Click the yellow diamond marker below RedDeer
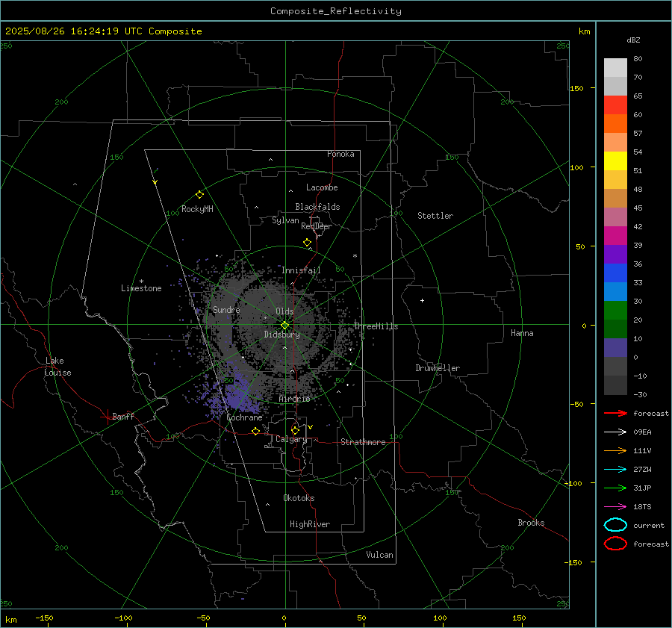This screenshot has width=672, height=628. pos(307,243)
